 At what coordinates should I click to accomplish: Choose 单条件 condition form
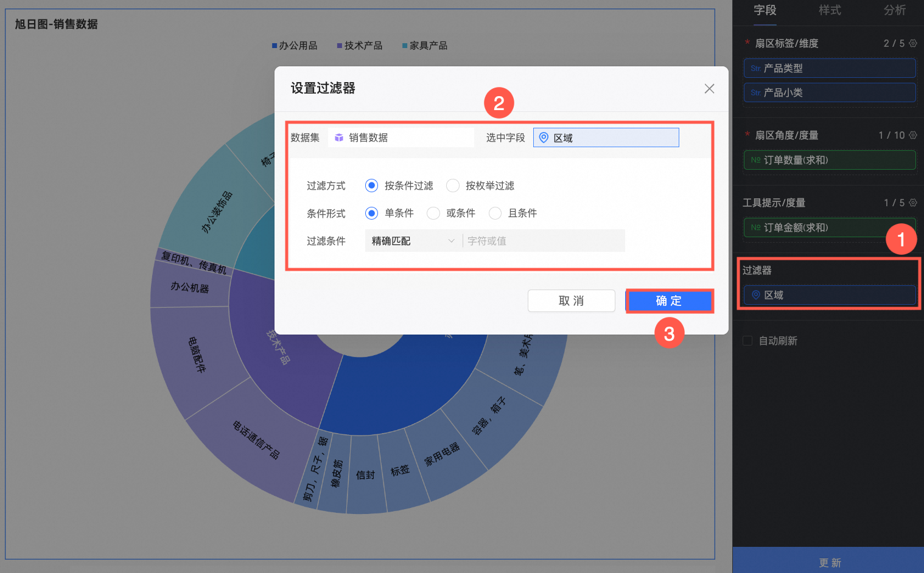(371, 213)
